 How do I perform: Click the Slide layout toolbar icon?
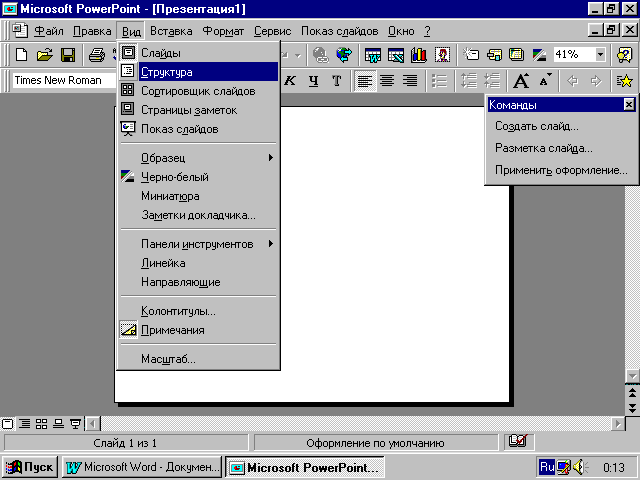click(494, 55)
